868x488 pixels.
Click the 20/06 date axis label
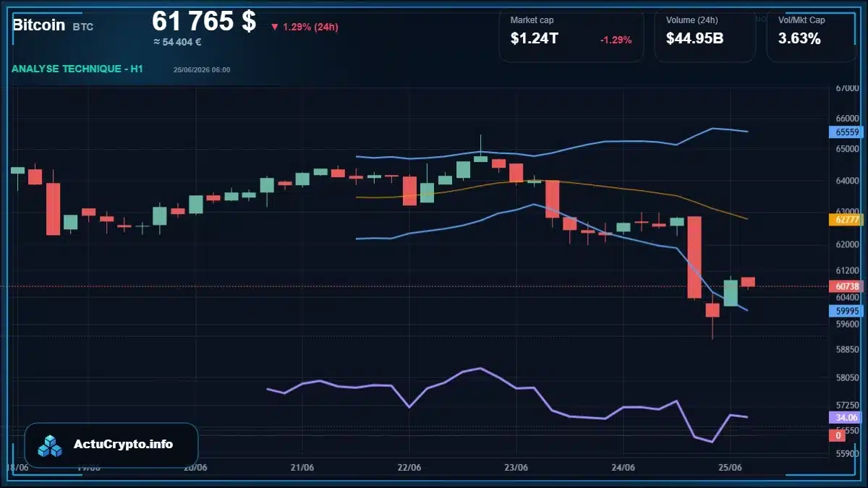click(x=195, y=468)
